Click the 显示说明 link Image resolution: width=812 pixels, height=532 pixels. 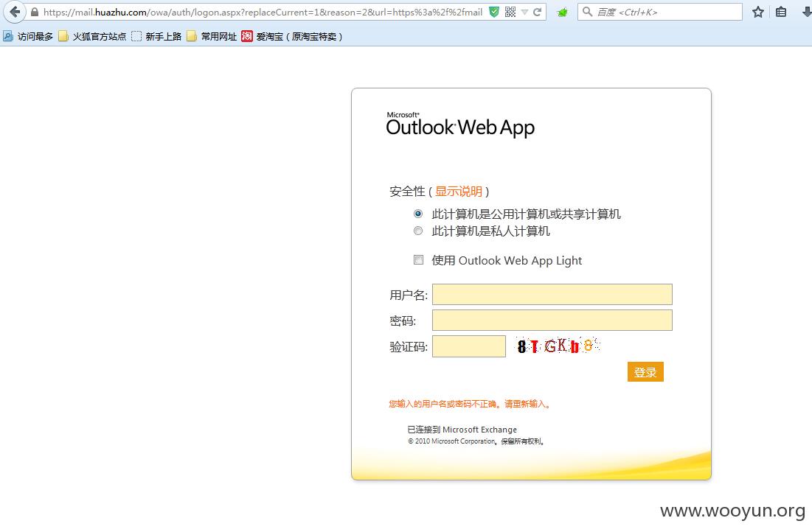point(458,192)
